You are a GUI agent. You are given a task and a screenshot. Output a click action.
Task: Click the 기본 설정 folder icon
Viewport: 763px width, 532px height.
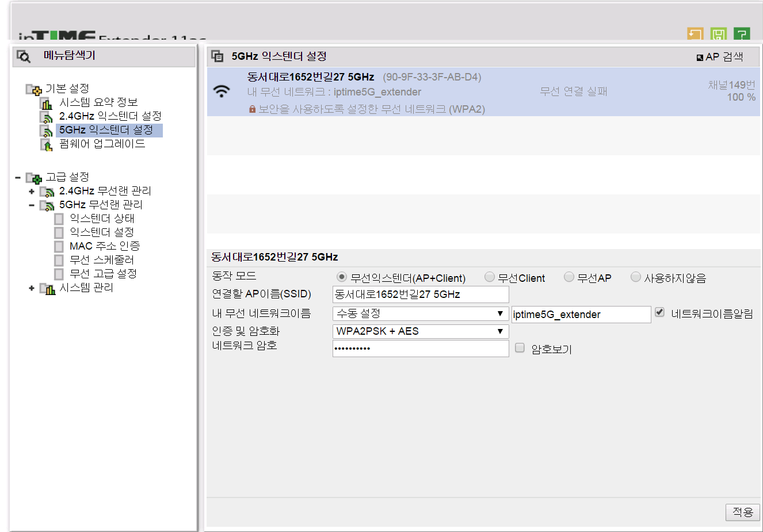33,89
